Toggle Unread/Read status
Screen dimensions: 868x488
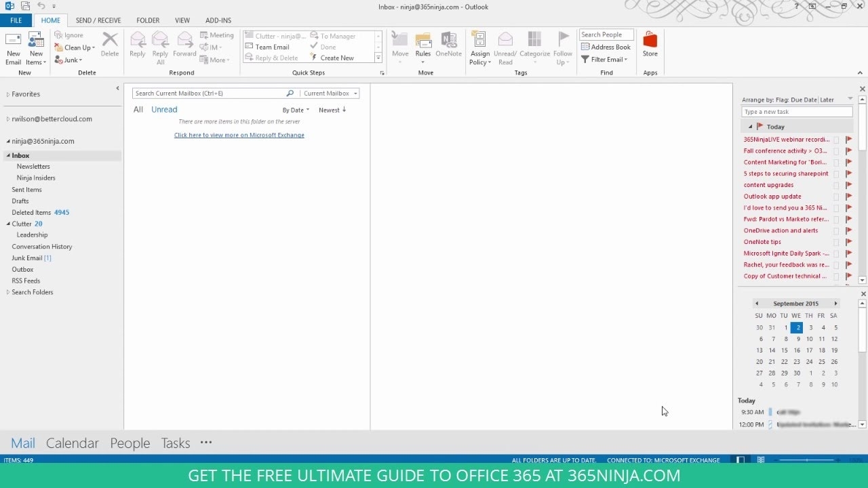tap(505, 48)
